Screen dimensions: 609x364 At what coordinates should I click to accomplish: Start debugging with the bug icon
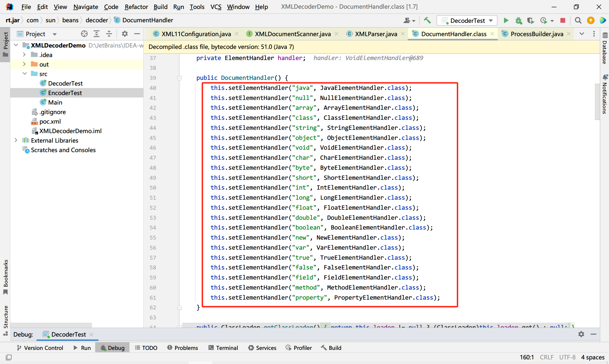518,20
